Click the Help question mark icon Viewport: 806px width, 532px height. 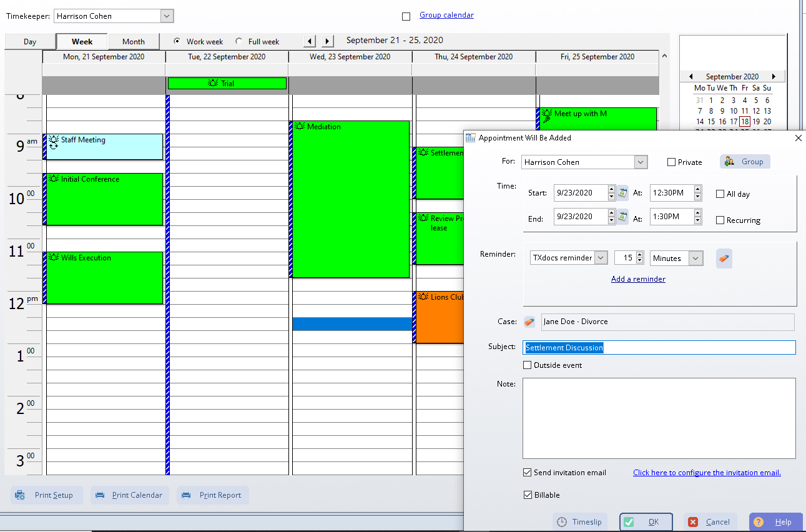(759, 521)
